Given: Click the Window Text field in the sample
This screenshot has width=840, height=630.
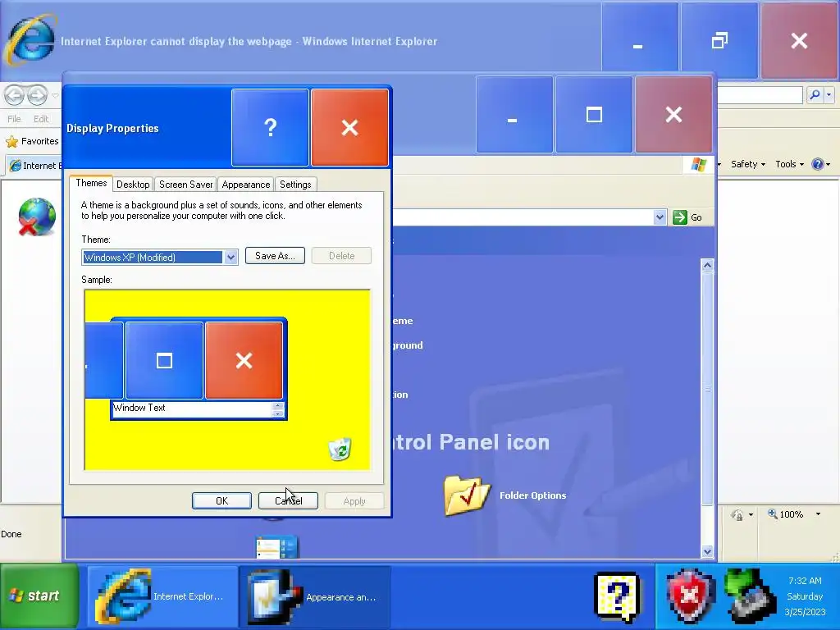Looking at the screenshot, I should (x=193, y=409).
